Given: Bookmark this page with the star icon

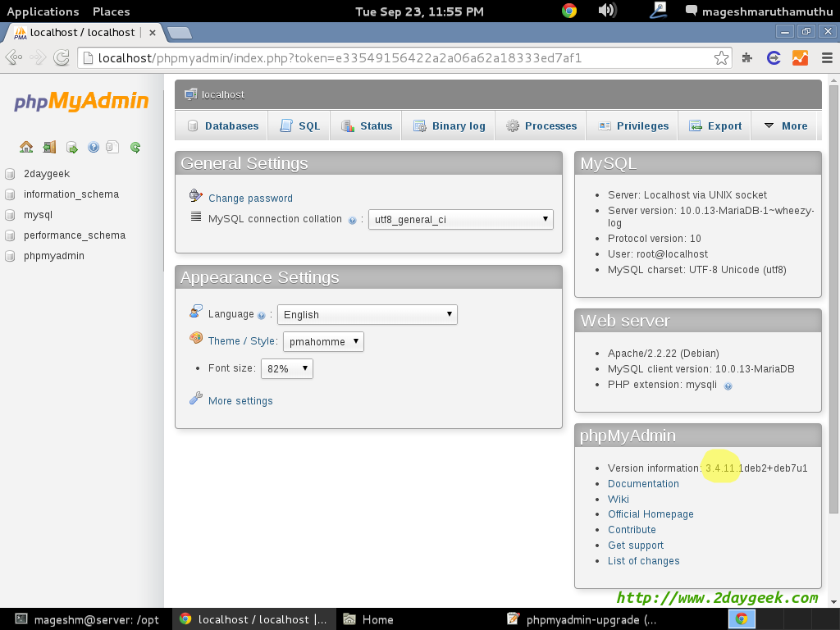Looking at the screenshot, I should (x=721, y=57).
